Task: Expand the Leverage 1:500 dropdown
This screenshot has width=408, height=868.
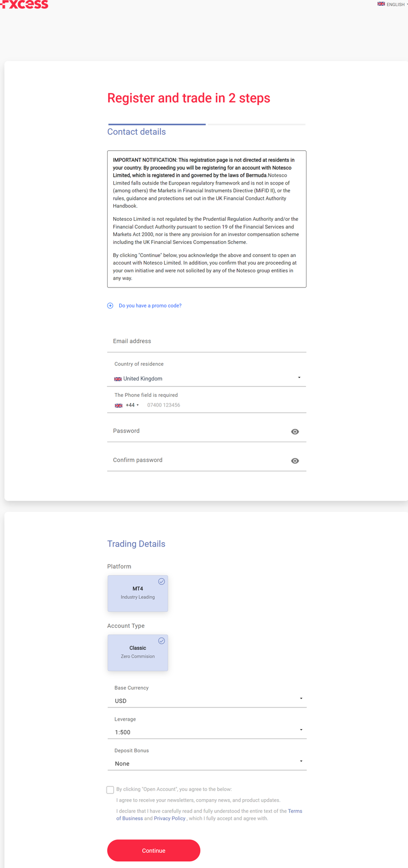Action: click(207, 732)
